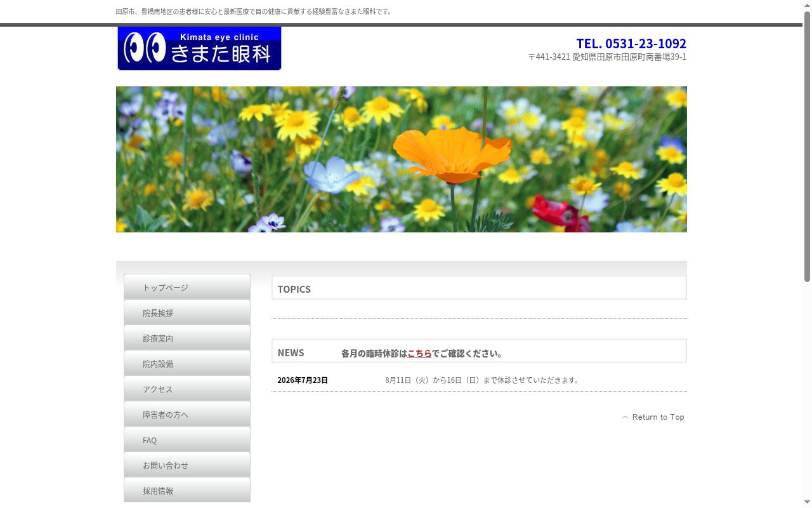The height and width of the screenshot is (508, 812).
Task: Select 院内設備 from the sidebar menu
Action: click(x=187, y=363)
